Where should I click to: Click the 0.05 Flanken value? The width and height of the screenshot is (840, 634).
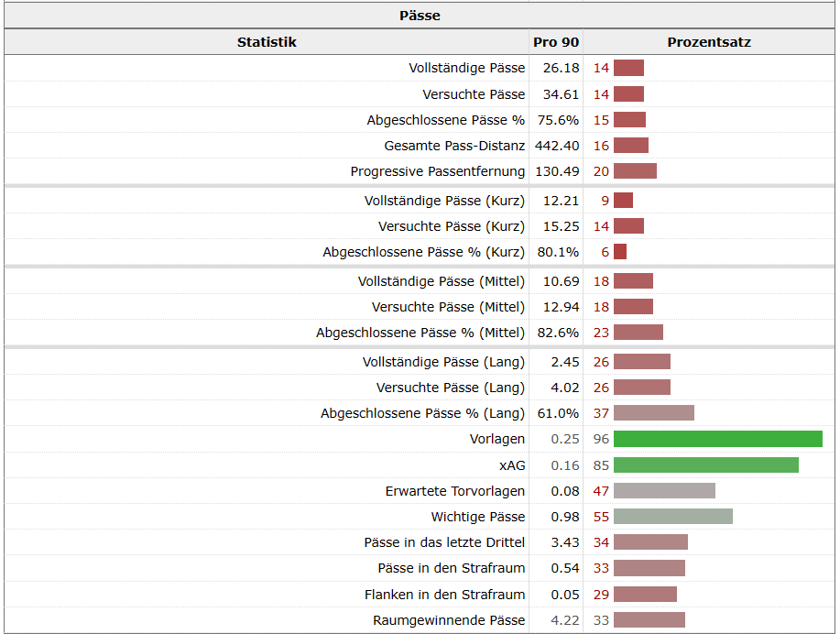(x=565, y=595)
